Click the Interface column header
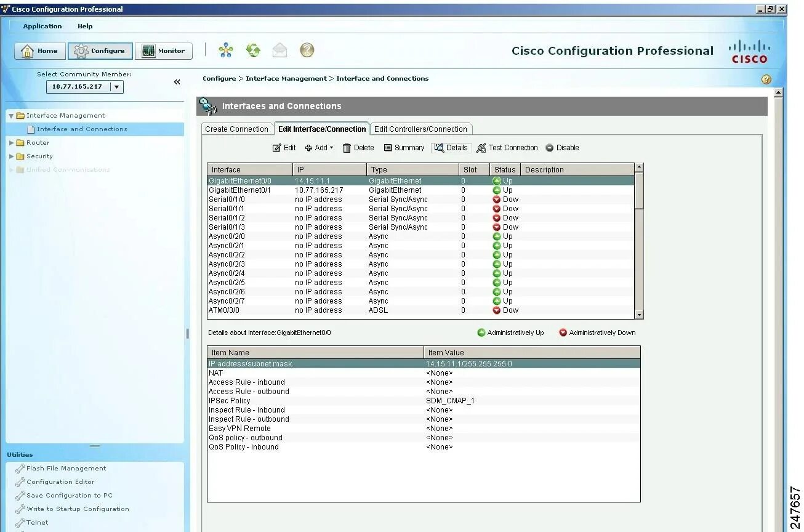 [x=250, y=170]
